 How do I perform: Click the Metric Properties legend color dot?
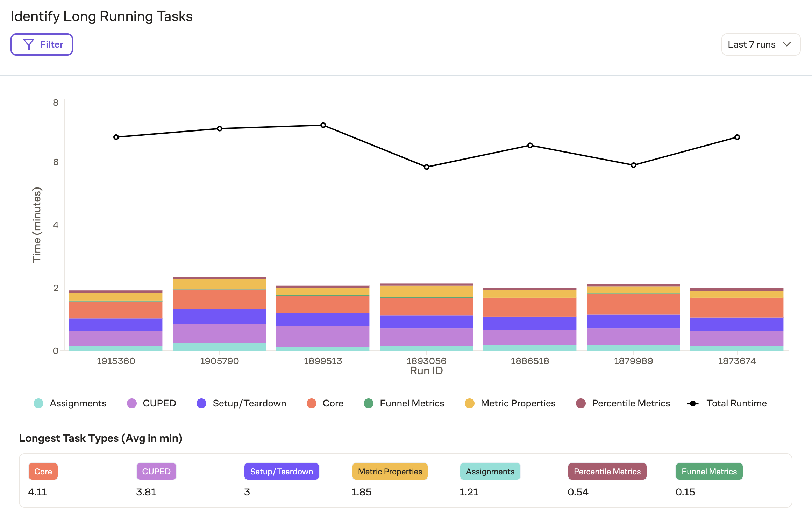(x=469, y=403)
